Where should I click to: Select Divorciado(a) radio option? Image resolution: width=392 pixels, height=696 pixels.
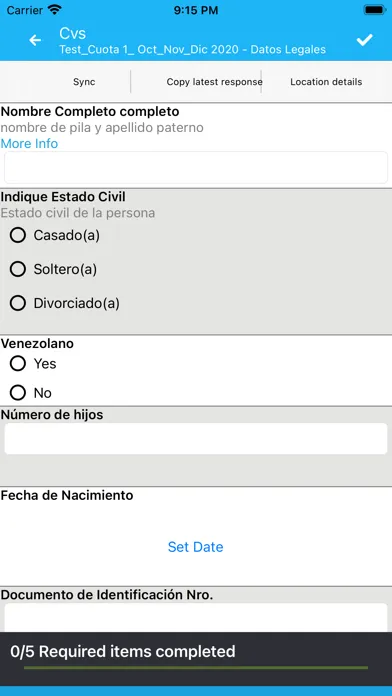tap(65, 303)
